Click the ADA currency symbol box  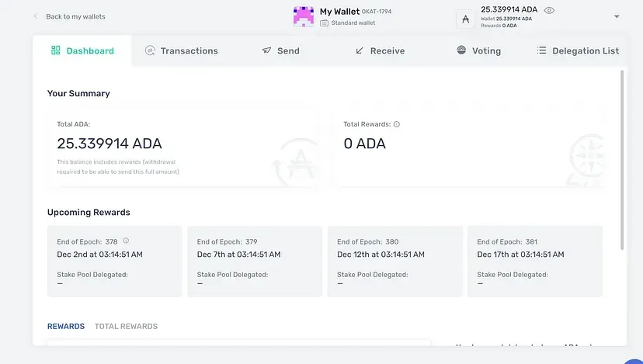[x=465, y=19]
